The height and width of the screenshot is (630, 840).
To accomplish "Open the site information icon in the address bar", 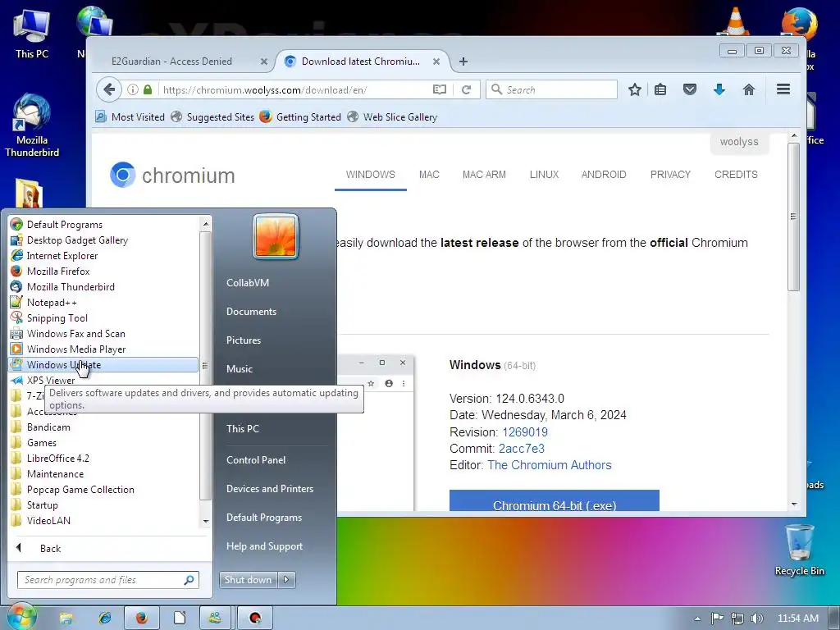I will pos(132,89).
